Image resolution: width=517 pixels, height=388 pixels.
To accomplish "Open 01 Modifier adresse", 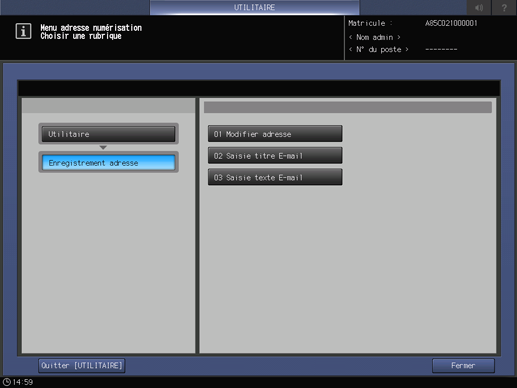I will click(x=275, y=134).
